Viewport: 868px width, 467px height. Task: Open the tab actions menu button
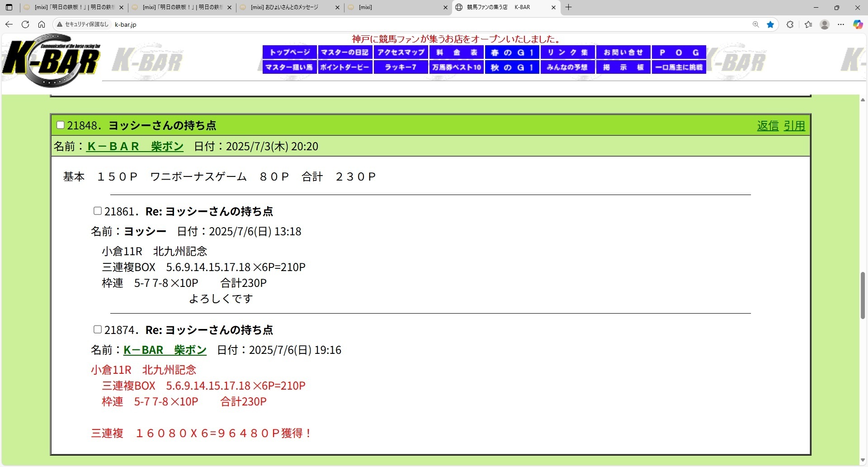pos(9,7)
